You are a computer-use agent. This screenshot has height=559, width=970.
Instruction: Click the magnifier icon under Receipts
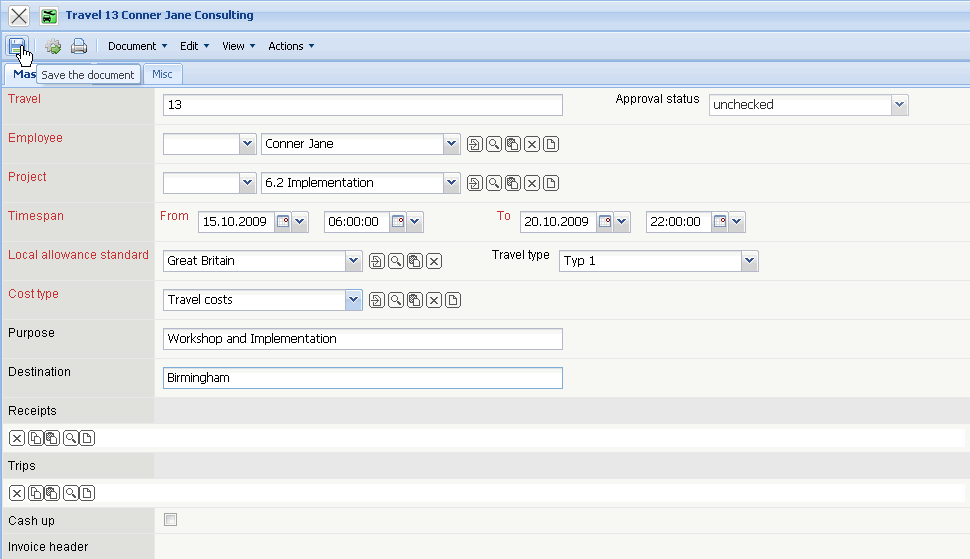click(x=71, y=438)
